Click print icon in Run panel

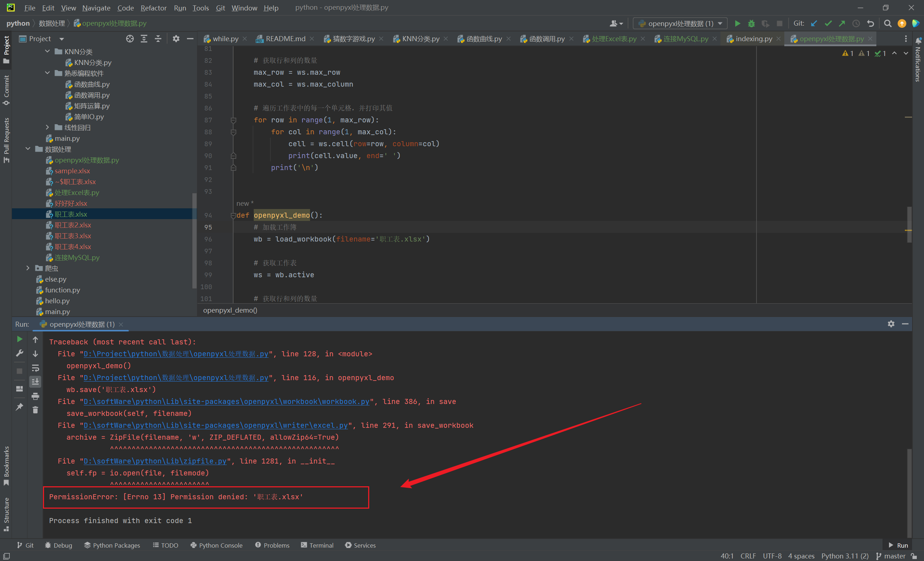[x=35, y=396]
